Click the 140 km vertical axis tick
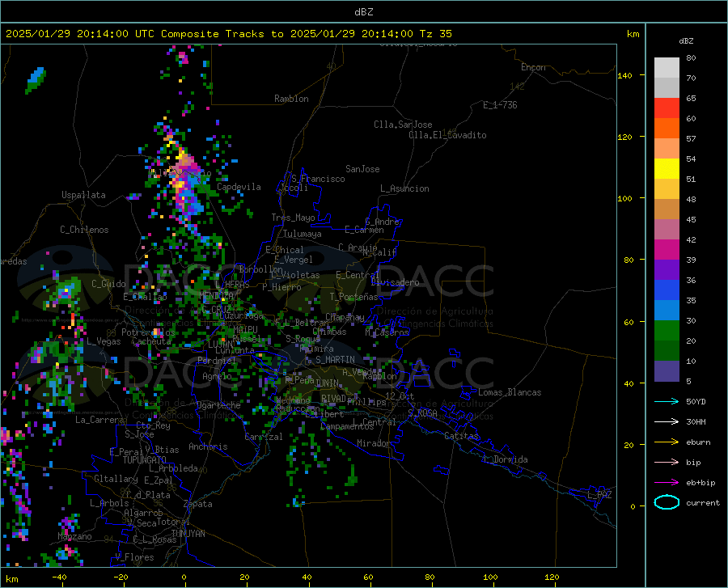The image size is (728, 588). (x=624, y=76)
